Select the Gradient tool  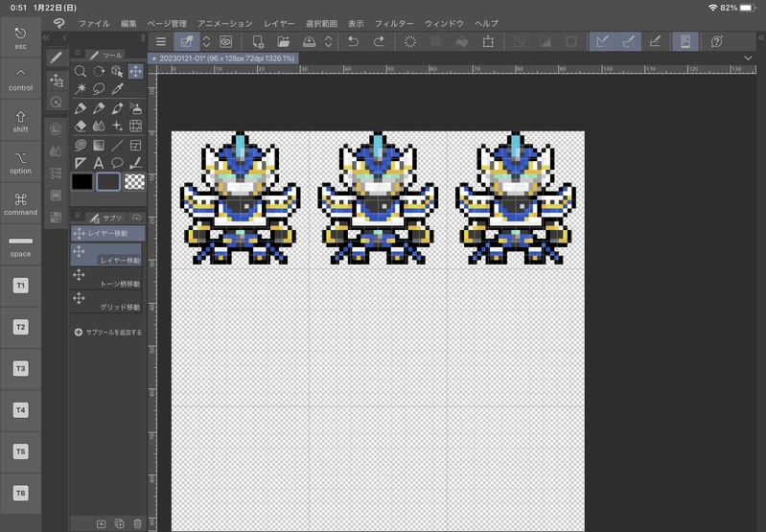(99, 145)
